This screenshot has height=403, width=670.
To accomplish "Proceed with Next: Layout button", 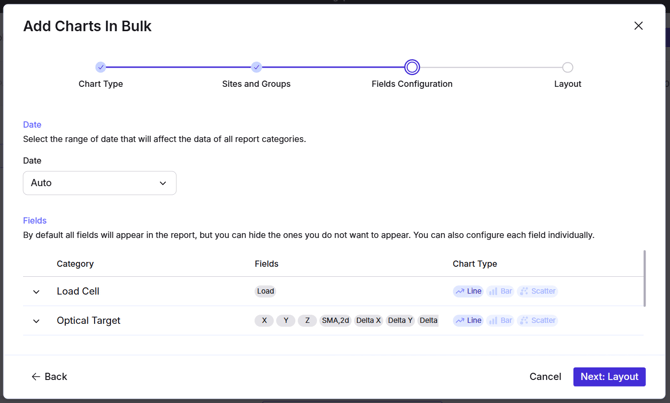I will coord(609,377).
